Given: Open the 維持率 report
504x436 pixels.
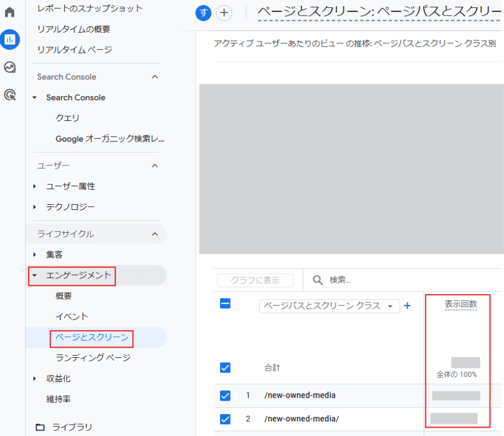Looking at the screenshot, I should click(x=58, y=399).
